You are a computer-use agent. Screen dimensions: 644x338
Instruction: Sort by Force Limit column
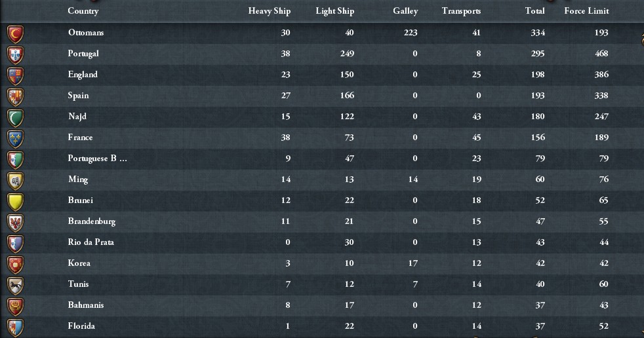click(x=586, y=11)
